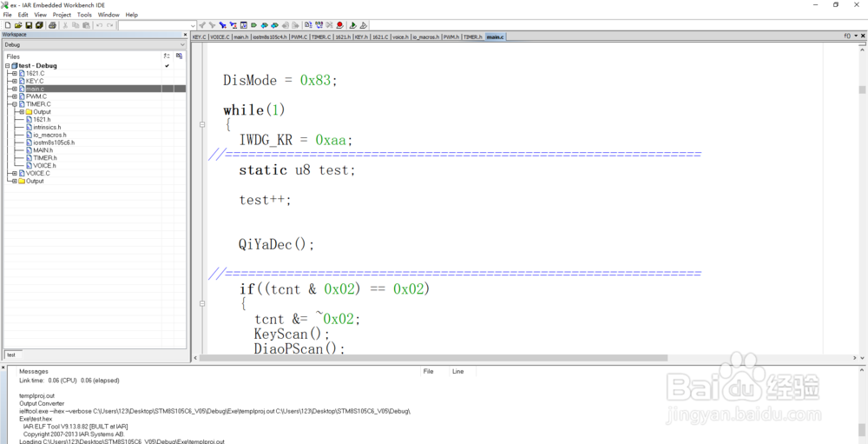
Task: Collapse the if statement code fold marker
Action: 202,304
